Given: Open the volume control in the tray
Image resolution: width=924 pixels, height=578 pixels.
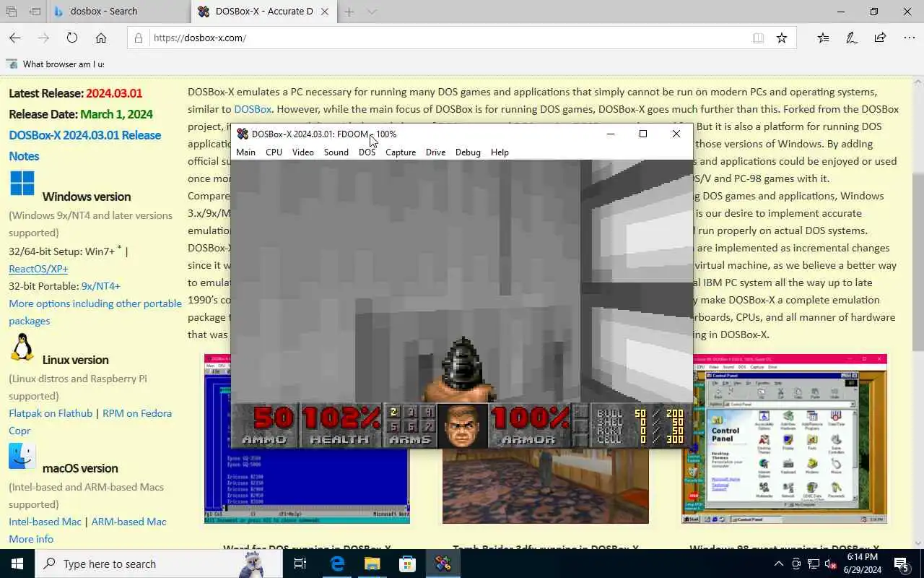Looking at the screenshot, I should (830, 564).
